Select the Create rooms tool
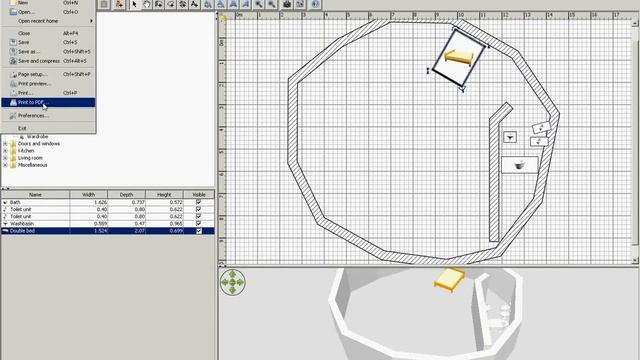 (171, 4)
